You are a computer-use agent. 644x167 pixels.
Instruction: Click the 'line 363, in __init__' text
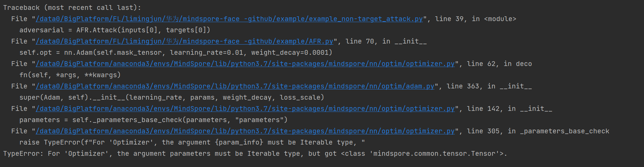point(489,86)
